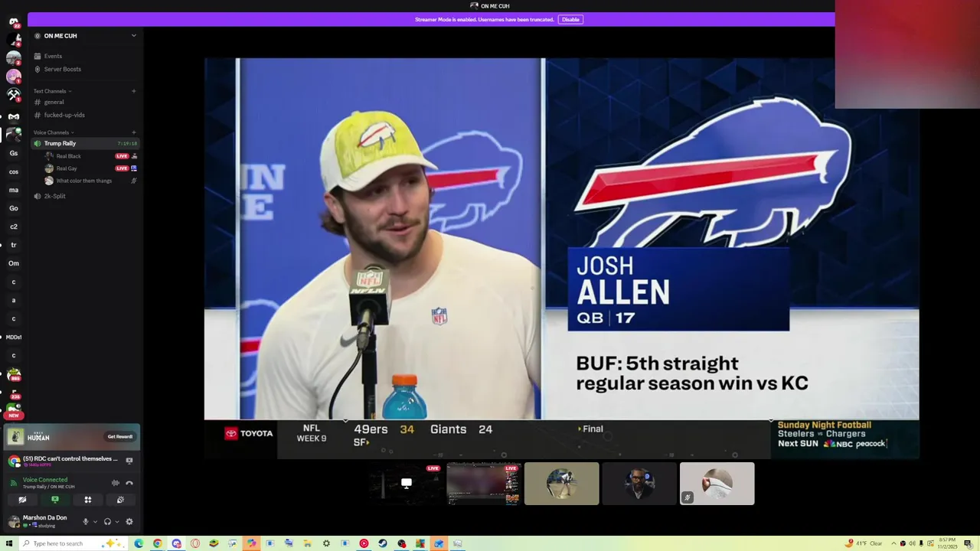Open the crossed-hammers server icon
The image size is (980, 551).
click(14, 95)
